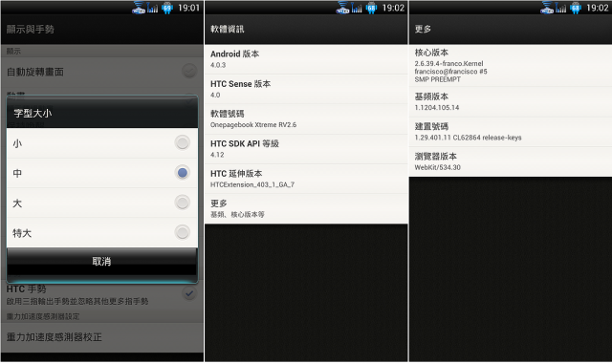Open 重力加速度感測器校正 setting
This screenshot has height=364, width=612.
pyautogui.click(x=102, y=337)
